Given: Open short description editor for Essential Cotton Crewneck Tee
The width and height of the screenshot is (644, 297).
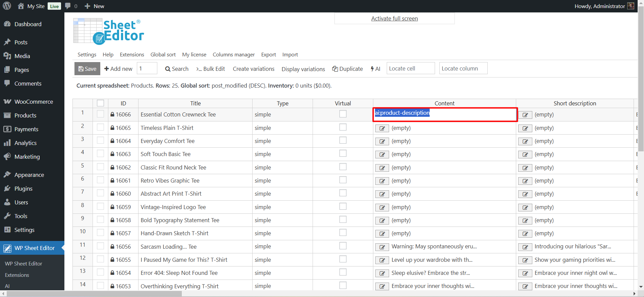Looking at the screenshot, I should point(525,115).
